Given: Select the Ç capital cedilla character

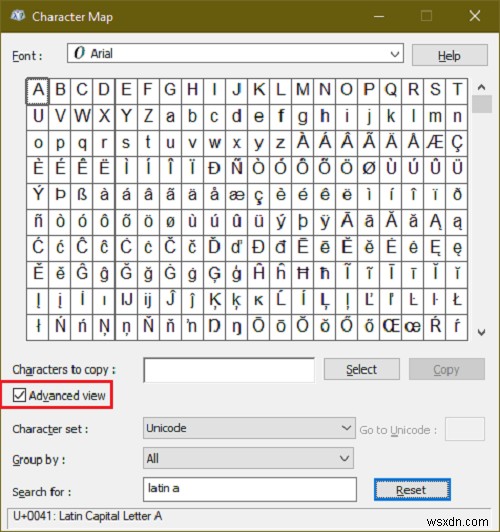Looking at the screenshot, I should pos(457,143).
